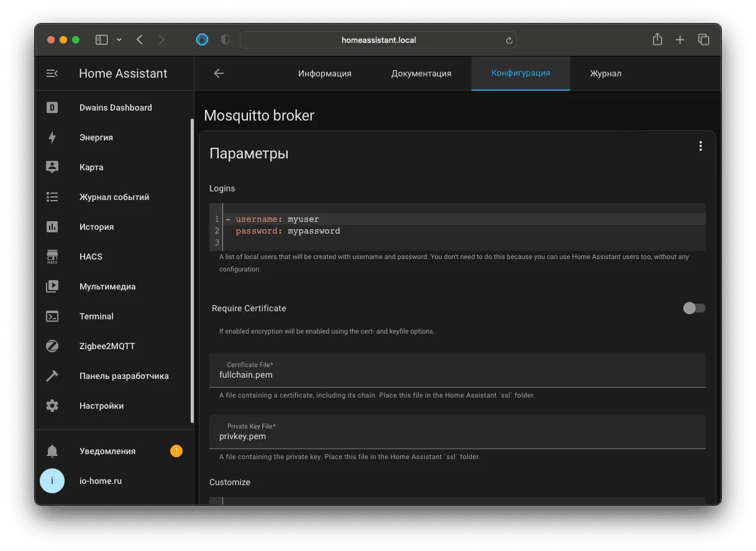Open Энергия page from sidebar

click(x=96, y=137)
